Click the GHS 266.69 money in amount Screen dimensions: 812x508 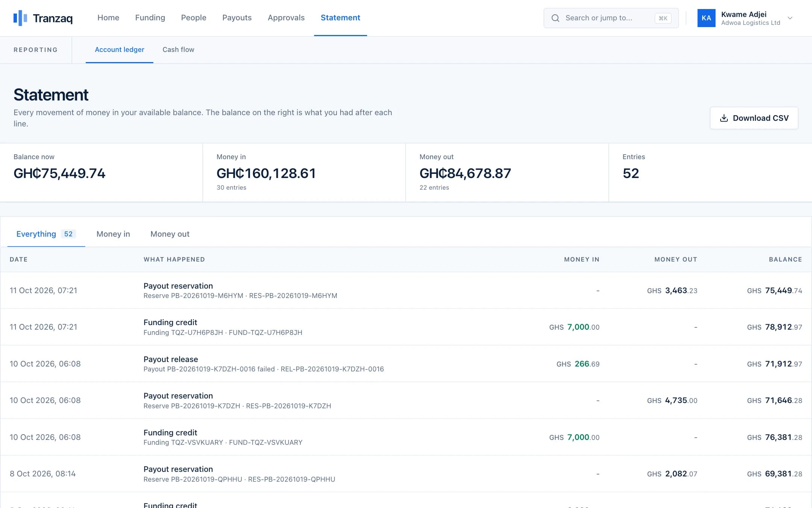tap(578, 364)
